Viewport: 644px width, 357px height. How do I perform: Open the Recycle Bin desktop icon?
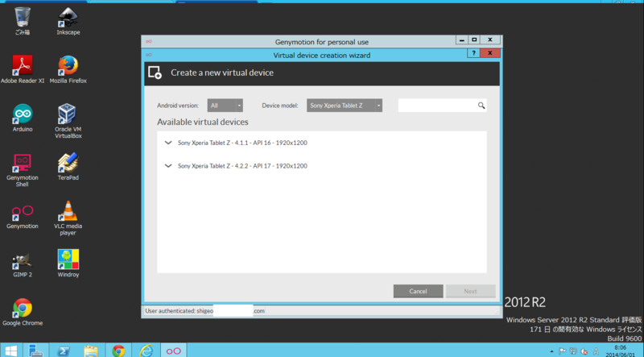pos(23,21)
